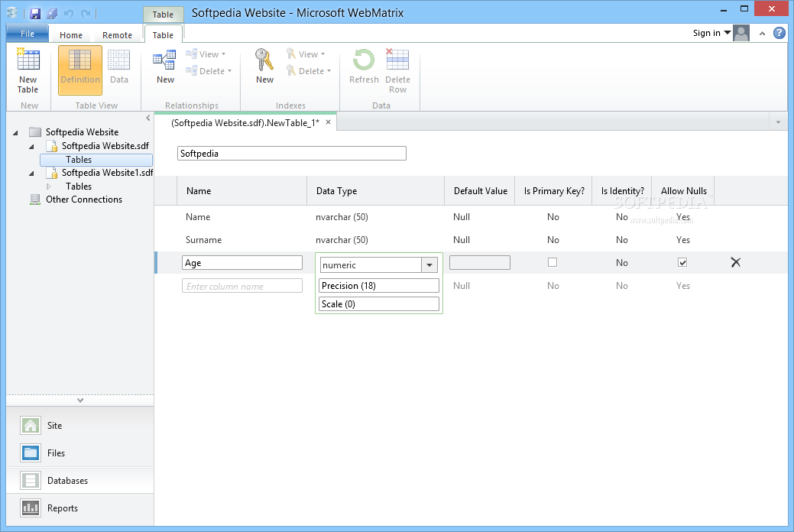This screenshot has height=532, width=794.
Task: Switch to the Home ribbon tab
Action: click(x=71, y=35)
